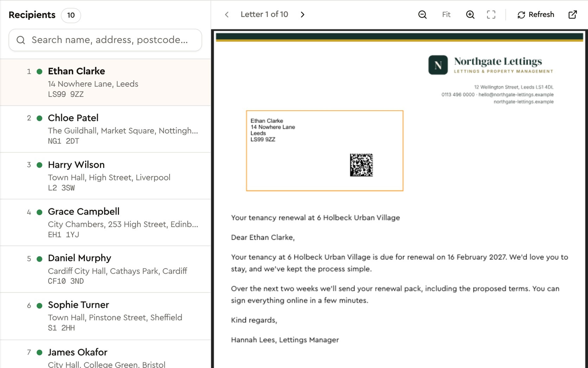Click green status dot for Daniel Murphy
Image resolution: width=588 pixels, height=368 pixels.
[39, 259]
